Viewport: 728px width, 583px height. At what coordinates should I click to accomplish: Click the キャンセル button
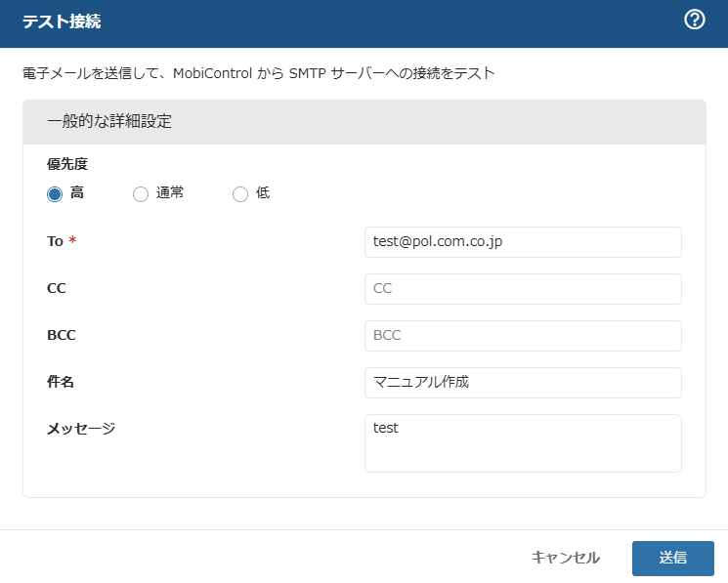point(566,558)
